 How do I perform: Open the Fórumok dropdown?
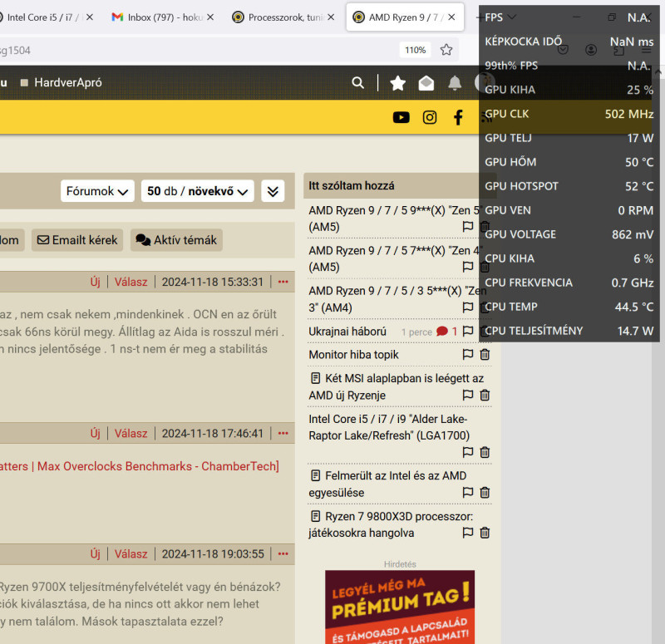point(97,191)
